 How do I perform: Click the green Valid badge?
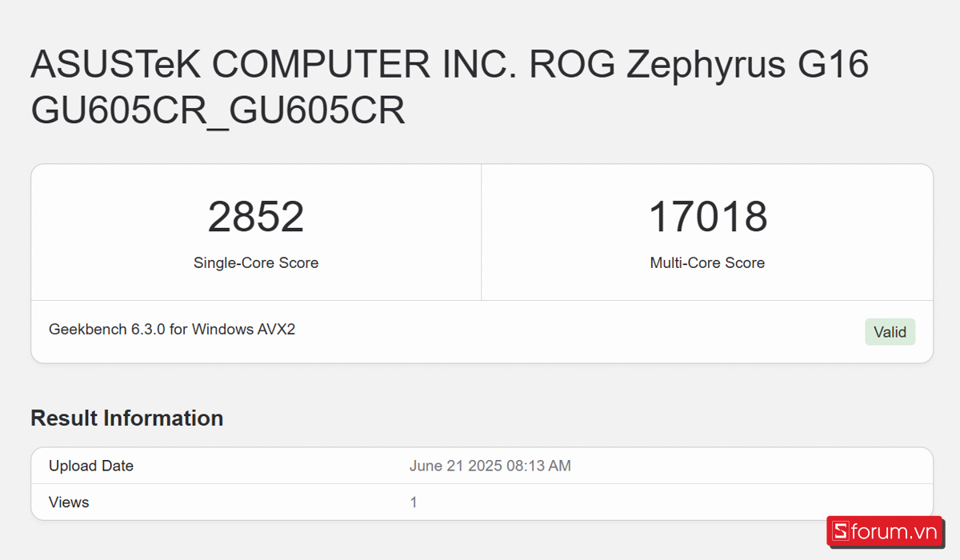coord(890,332)
